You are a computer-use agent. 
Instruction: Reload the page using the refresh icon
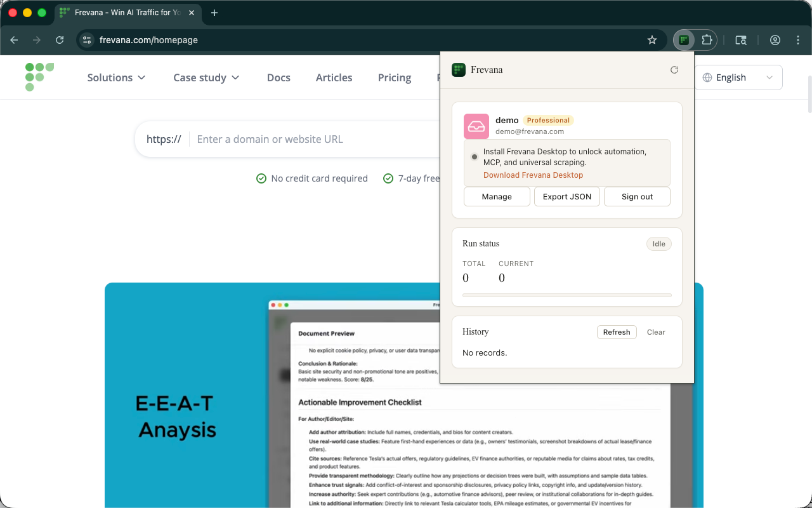[60, 40]
